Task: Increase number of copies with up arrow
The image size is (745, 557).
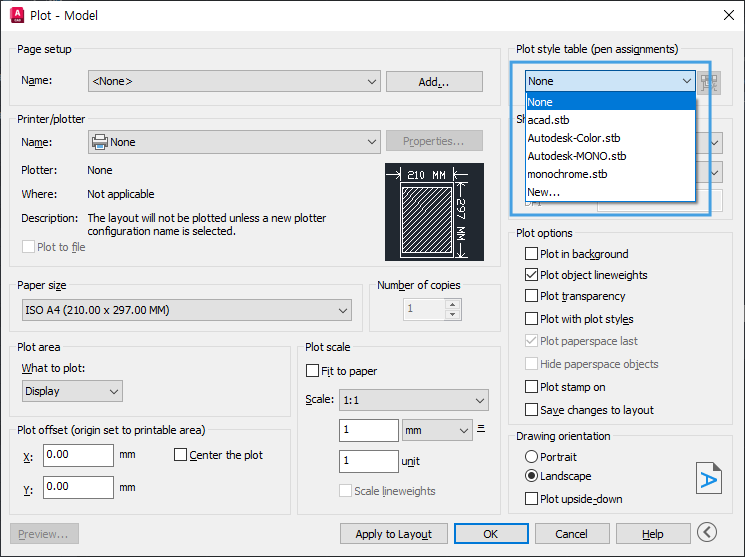Action: point(453,305)
